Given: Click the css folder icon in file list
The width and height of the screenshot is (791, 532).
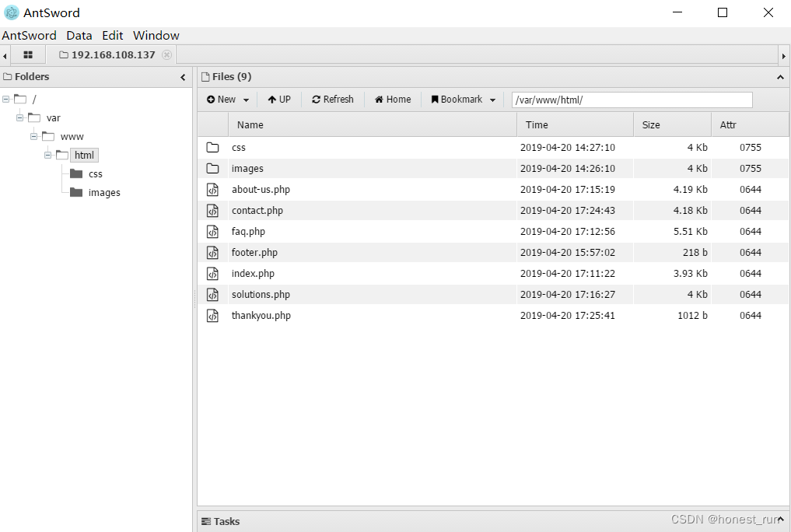Looking at the screenshot, I should click(213, 147).
